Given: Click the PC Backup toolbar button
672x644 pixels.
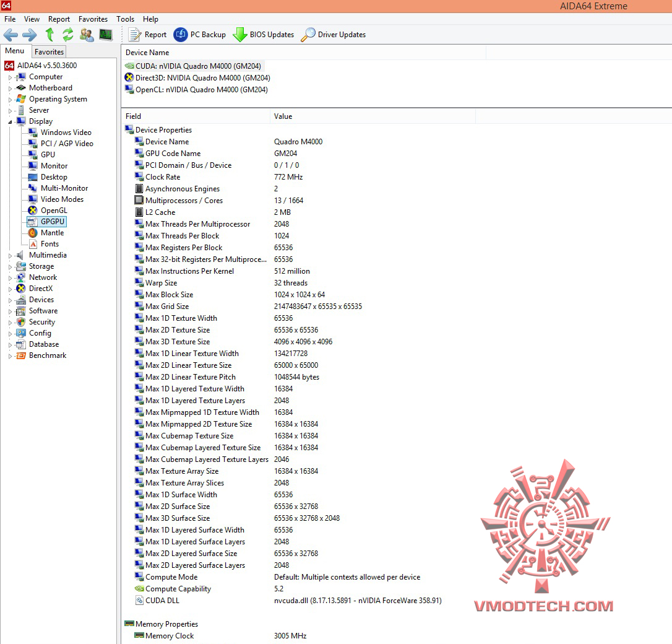Looking at the screenshot, I should [x=200, y=34].
